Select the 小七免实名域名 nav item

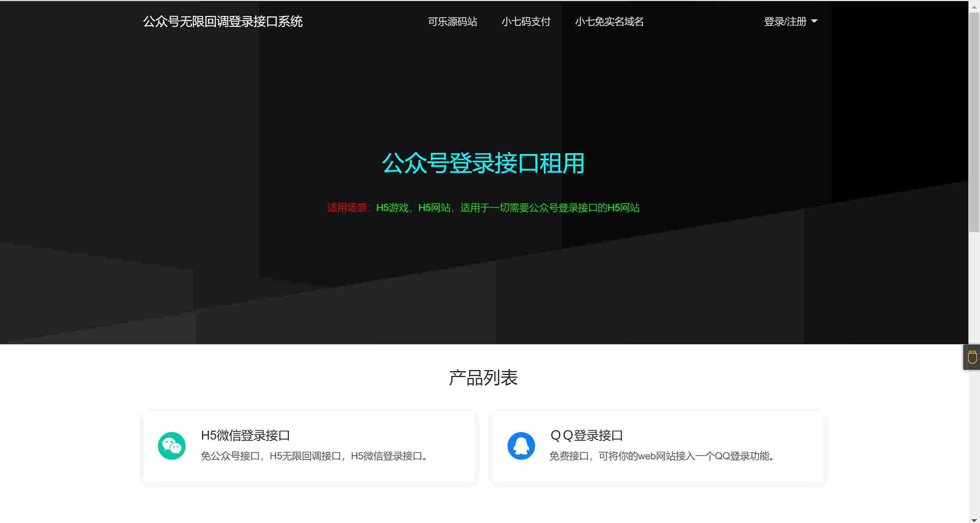609,22
